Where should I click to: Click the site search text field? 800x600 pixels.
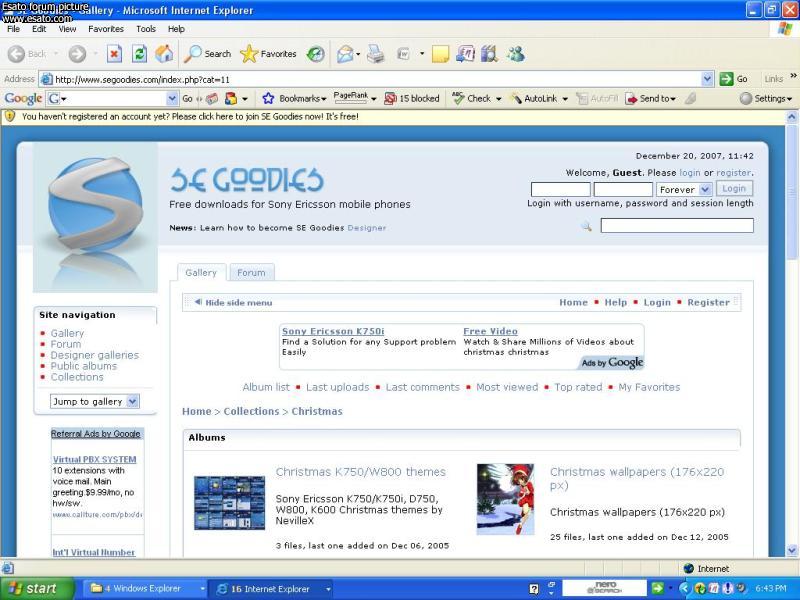pyautogui.click(x=677, y=226)
